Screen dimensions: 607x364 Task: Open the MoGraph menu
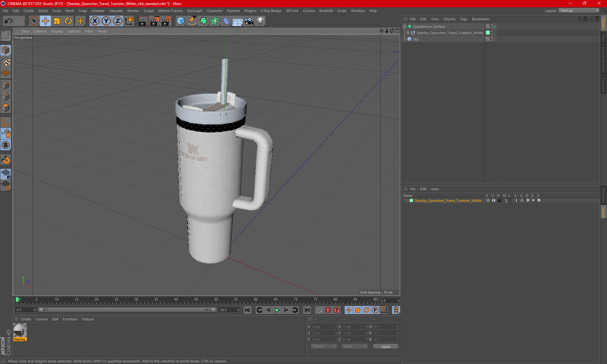195,11
